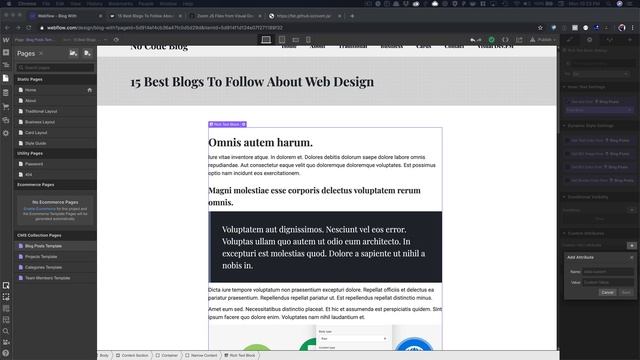Select the Body breadcrumb
This screenshot has width=640, height=360.
(x=104, y=356)
